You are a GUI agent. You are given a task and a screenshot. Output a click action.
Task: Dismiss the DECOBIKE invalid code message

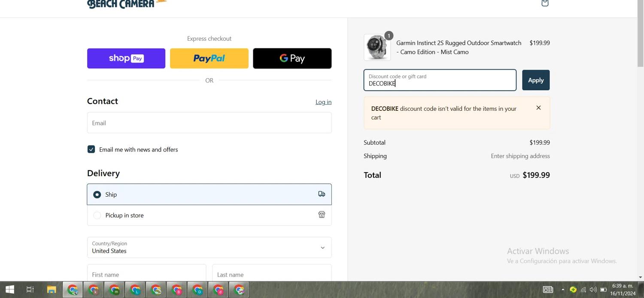[x=538, y=108]
